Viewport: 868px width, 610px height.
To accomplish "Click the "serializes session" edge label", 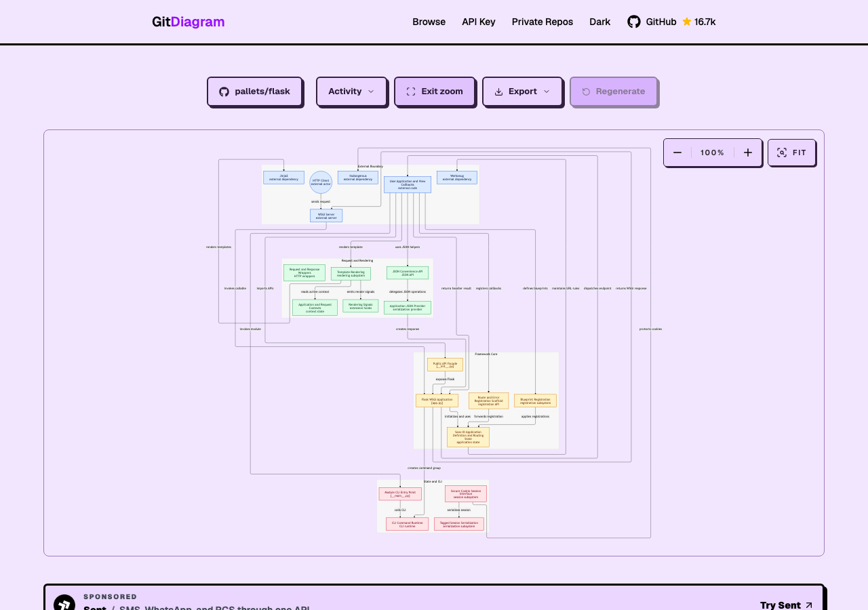I will click(458, 510).
